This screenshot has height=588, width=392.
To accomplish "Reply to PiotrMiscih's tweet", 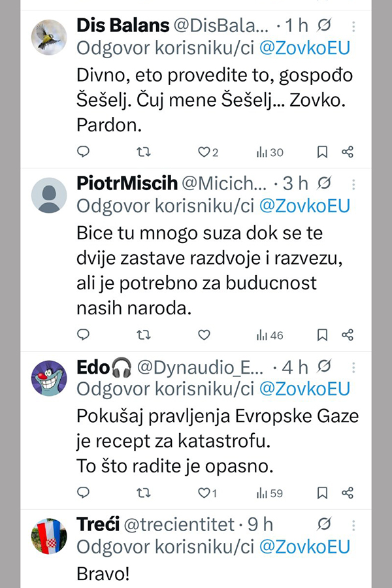I will pyautogui.click(x=83, y=335).
